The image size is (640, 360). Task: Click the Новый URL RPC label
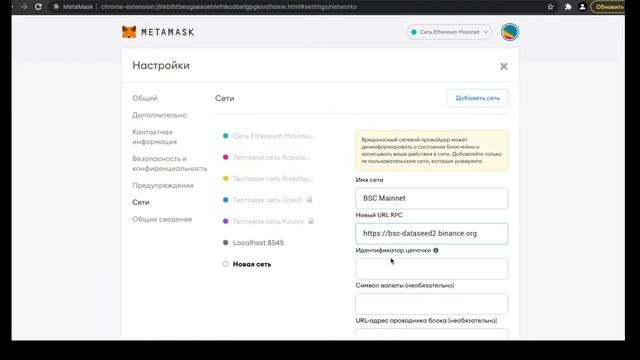pyautogui.click(x=379, y=215)
